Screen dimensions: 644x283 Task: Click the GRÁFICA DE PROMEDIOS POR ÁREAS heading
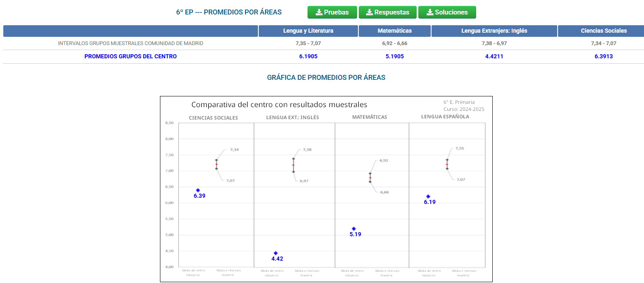coord(326,77)
